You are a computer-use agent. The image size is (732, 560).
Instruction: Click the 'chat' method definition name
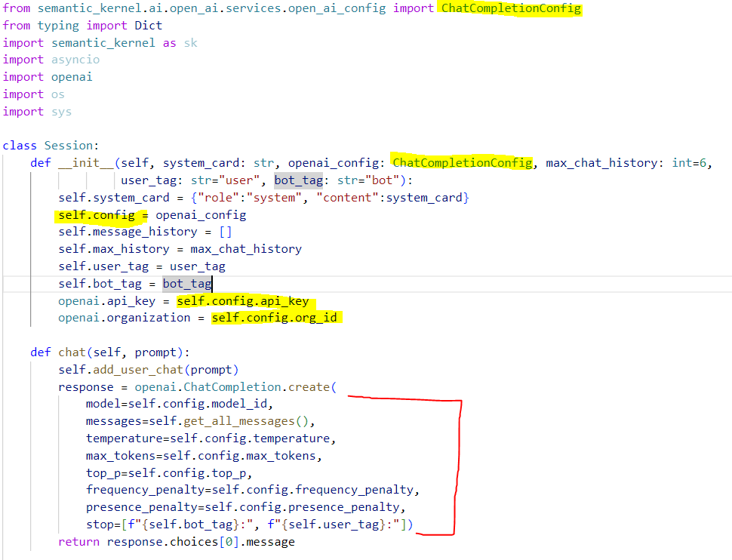(72, 352)
